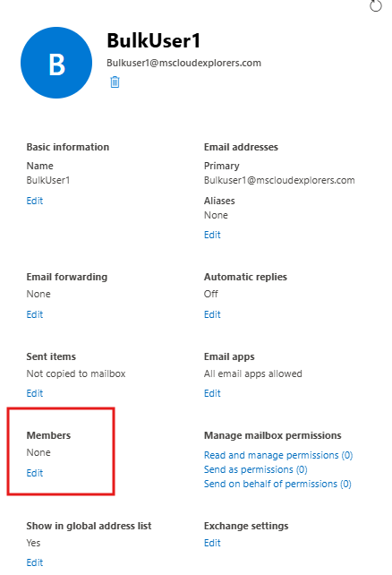Edit the Basic information name
Screen dimensions: 392x575
coord(35,201)
